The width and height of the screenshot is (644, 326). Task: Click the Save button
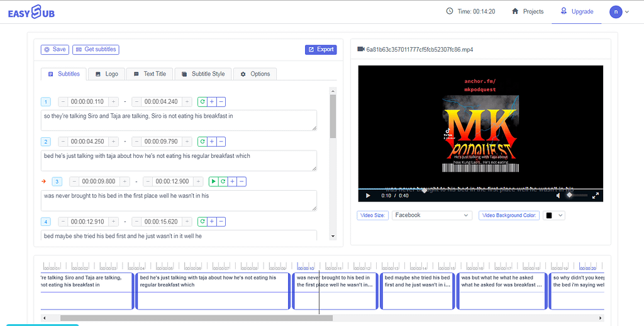(55, 49)
